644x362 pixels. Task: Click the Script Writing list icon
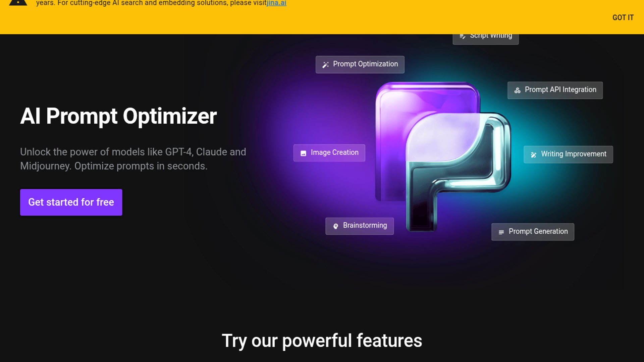462,36
